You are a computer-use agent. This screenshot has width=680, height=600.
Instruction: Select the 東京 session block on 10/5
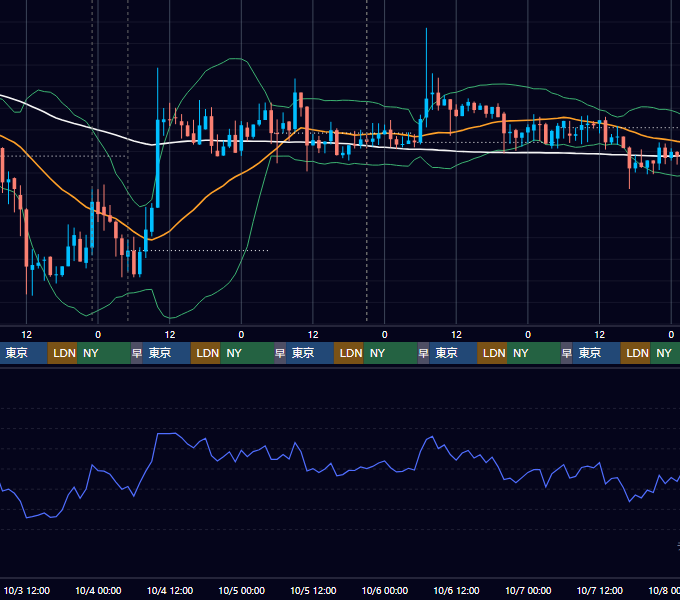[310, 353]
